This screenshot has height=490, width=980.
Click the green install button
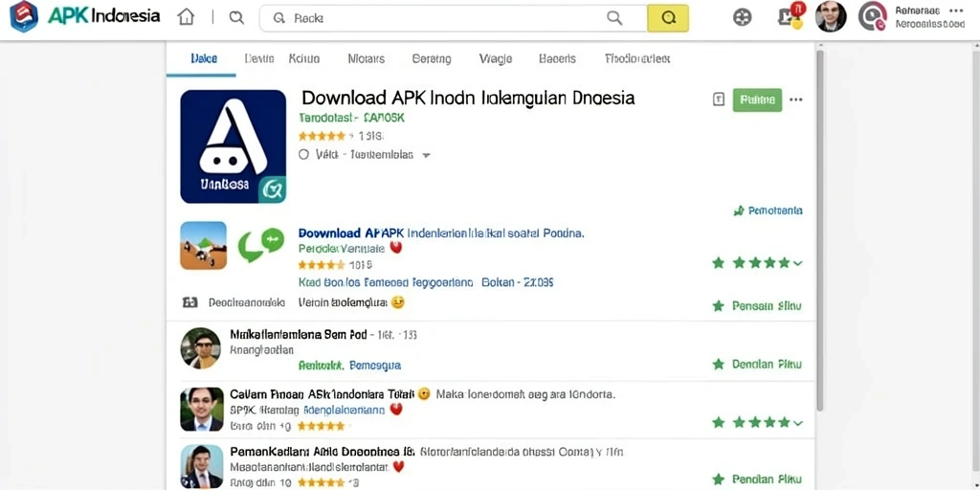[x=757, y=100]
